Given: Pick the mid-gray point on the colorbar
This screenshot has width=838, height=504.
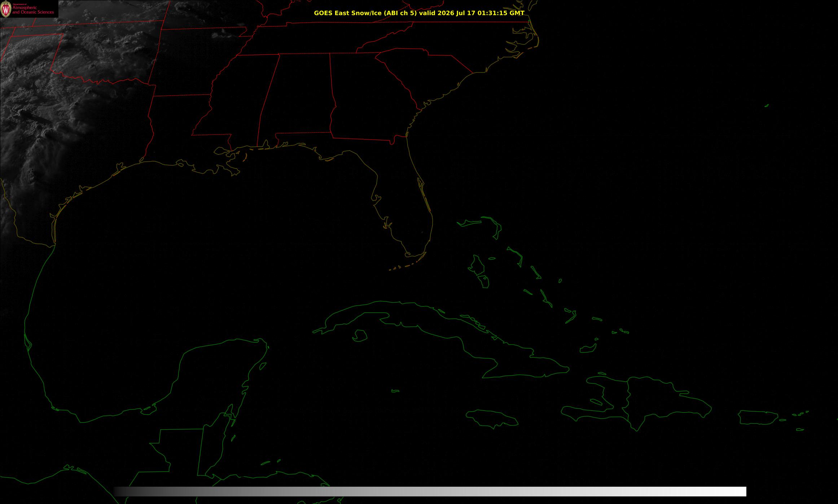Looking at the screenshot, I should (x=430, y=491).
